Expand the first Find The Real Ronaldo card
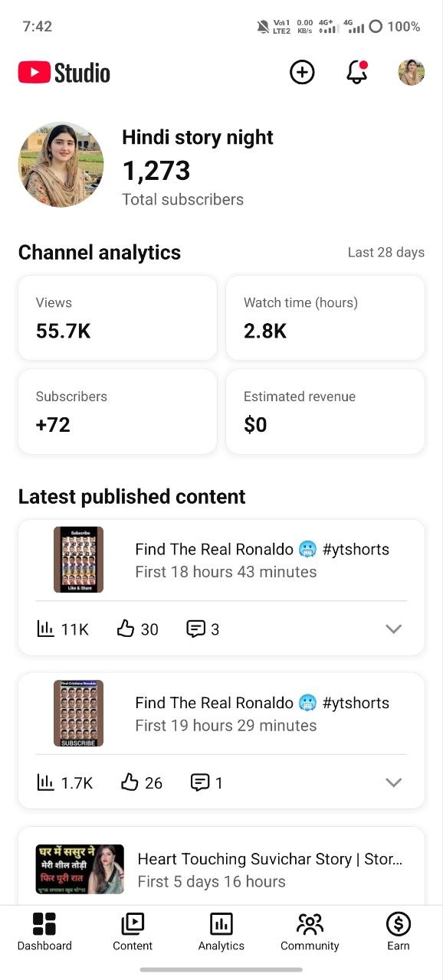 [x=393, y=629]
